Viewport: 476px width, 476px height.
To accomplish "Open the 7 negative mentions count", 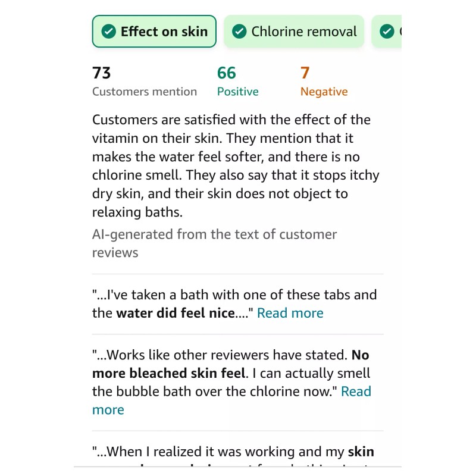I will (305, 73).
